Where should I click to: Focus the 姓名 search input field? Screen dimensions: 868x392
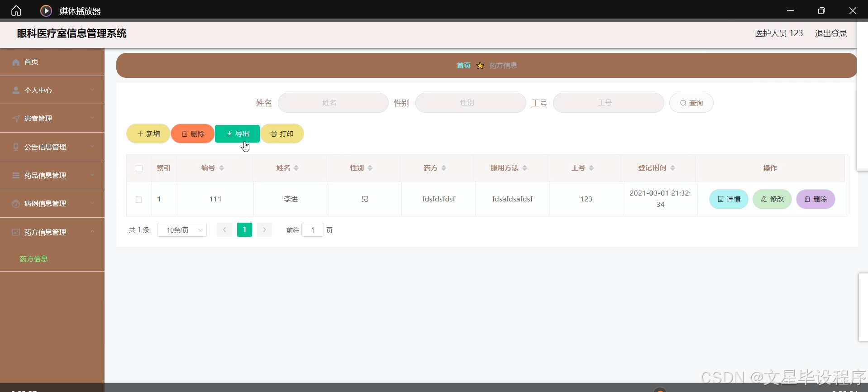333,103
